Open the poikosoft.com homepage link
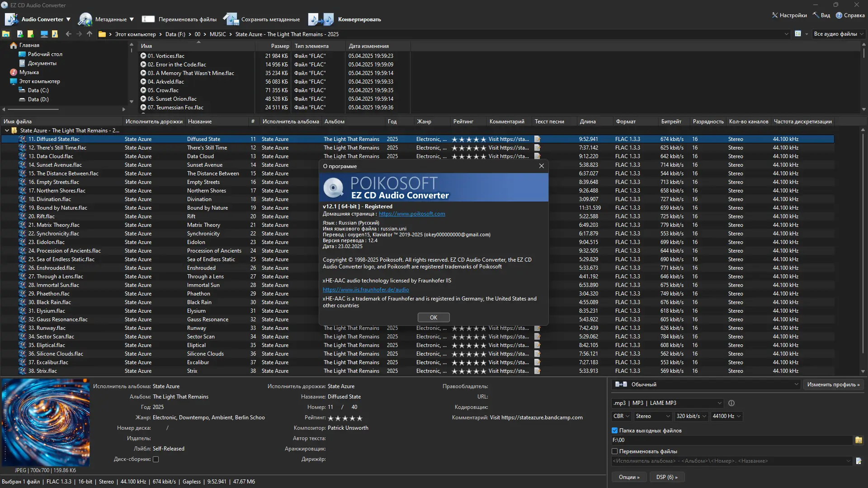Image resolution: width=868 pixels, height=488 pixels. (411, 214)
